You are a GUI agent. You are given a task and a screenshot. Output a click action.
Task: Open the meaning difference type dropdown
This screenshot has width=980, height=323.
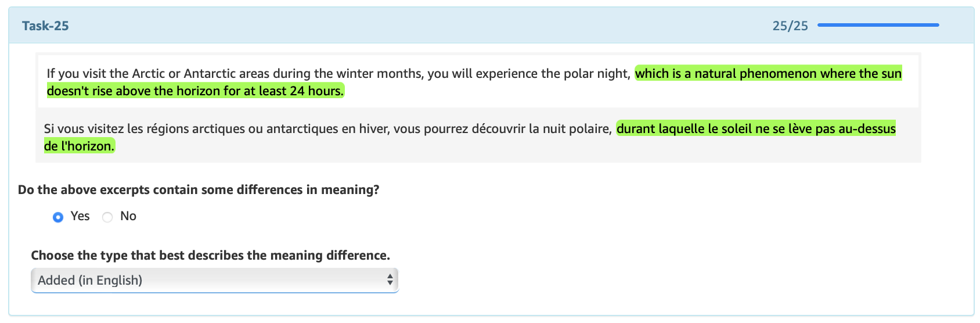coord(214,280)
